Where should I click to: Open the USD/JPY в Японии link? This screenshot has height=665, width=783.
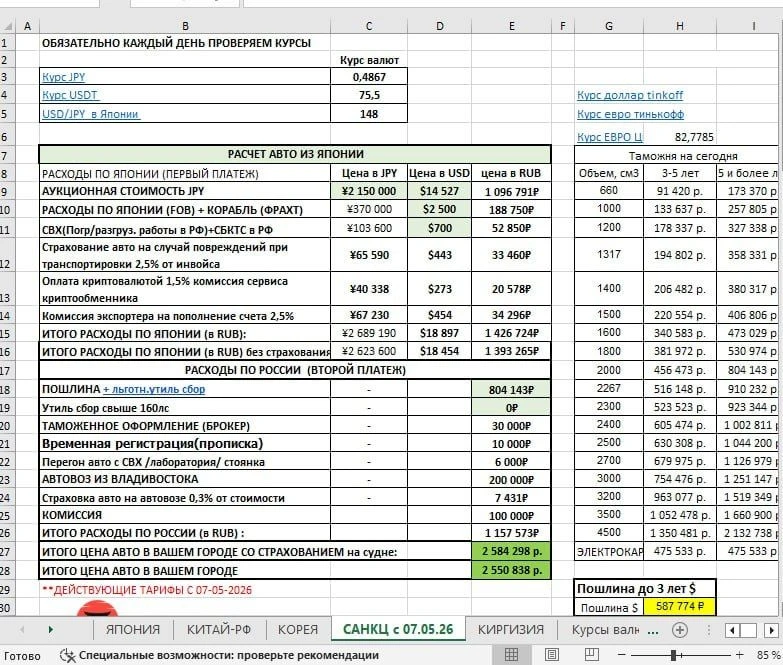point(90,114)
